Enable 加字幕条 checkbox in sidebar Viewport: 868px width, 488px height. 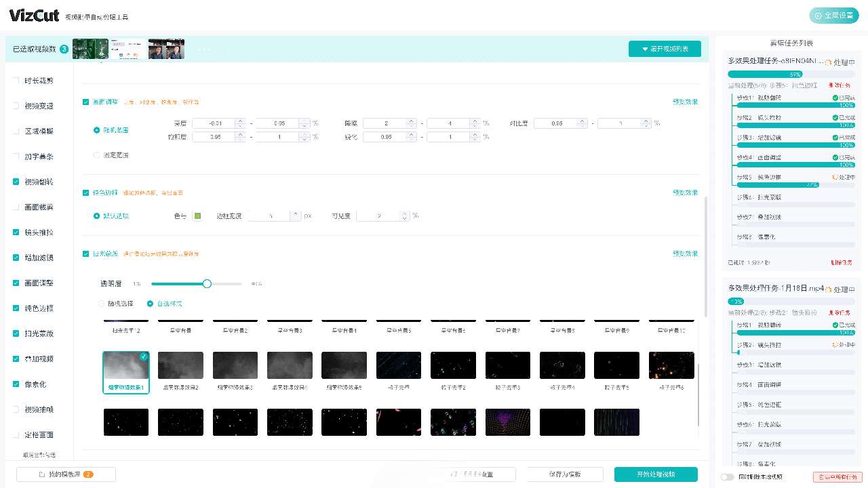[16, 157]
